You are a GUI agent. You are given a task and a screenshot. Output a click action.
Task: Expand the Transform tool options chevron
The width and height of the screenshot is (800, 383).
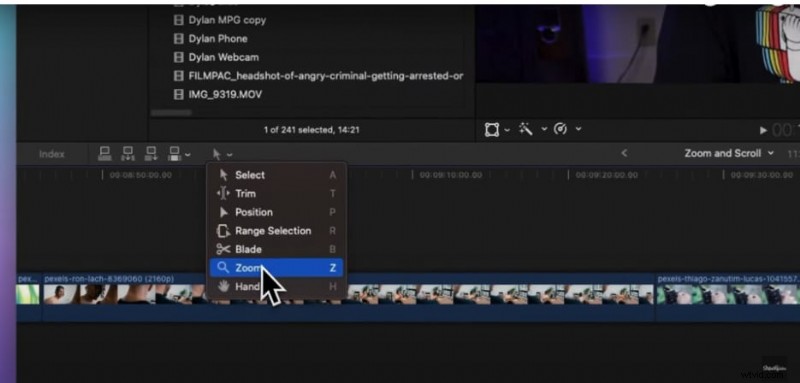[x=507, y=130]
